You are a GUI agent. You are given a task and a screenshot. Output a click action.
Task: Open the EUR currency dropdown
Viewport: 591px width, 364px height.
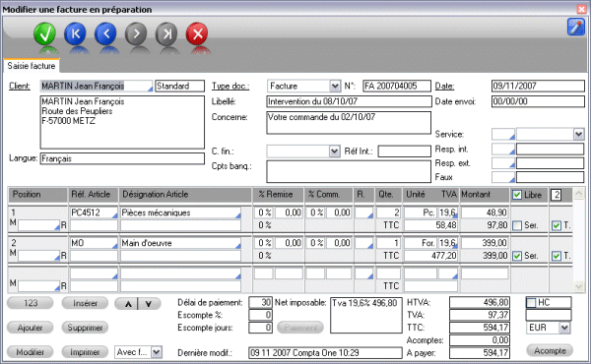[x=564, y=328]
